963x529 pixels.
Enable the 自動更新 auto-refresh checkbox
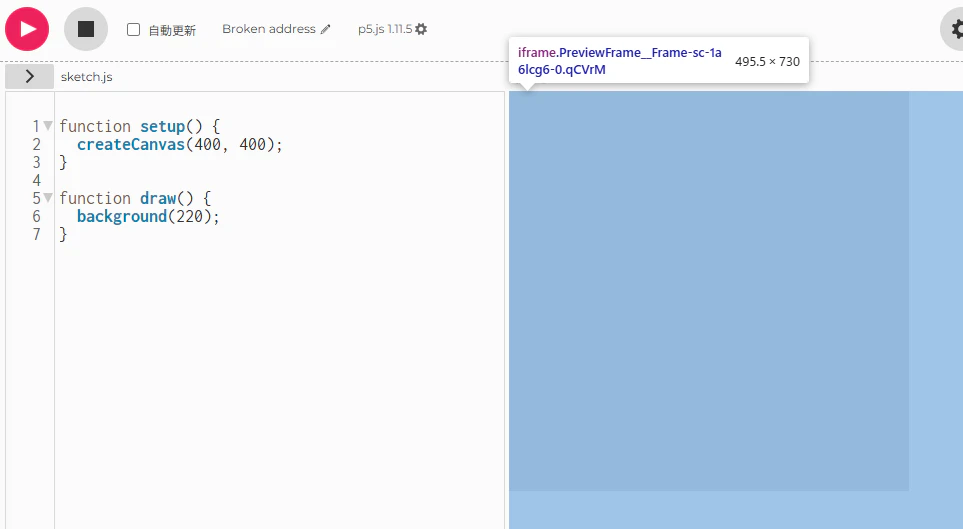(133, 29)
